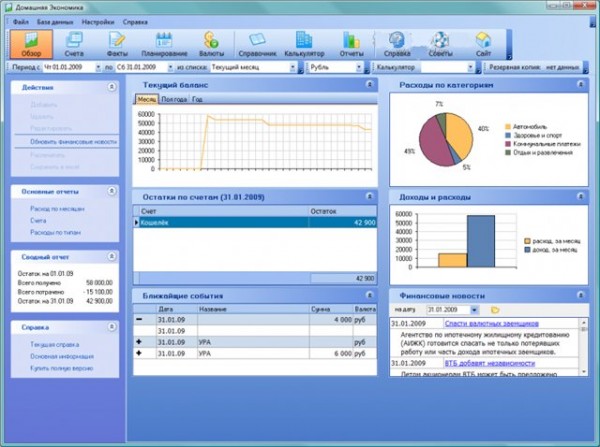Open the Справка help toolbar icon

click(397, 44)
